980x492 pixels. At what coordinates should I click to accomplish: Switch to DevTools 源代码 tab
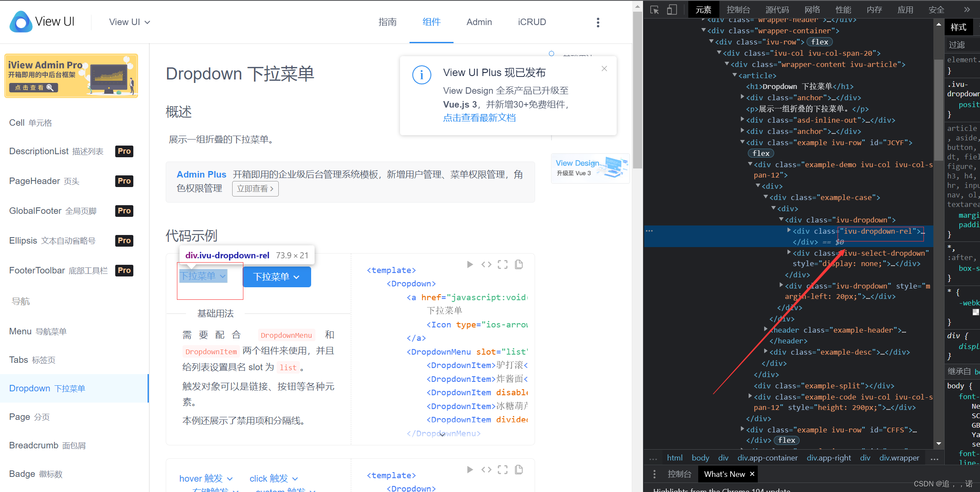tap(777, 10)
